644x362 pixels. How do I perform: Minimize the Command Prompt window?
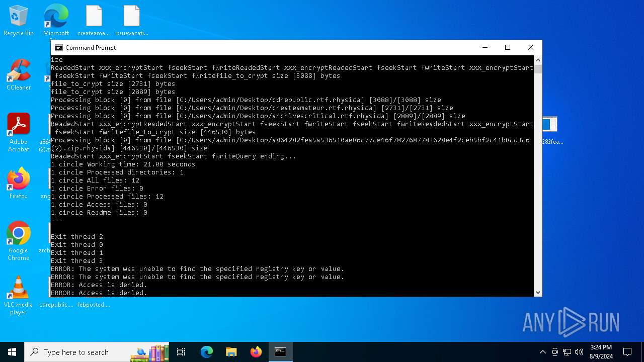[485, 48]
